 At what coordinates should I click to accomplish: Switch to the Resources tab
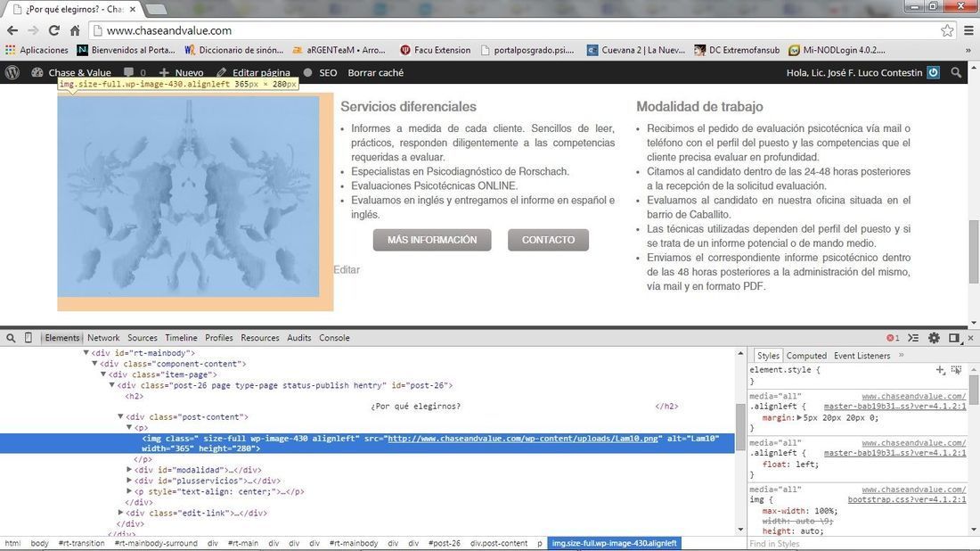[260, 338]
